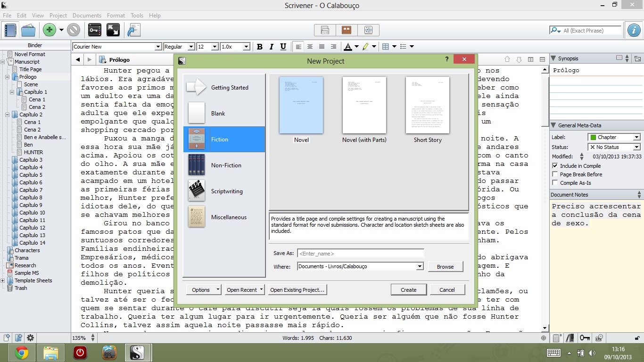Open the Inspector info icon

[x=634, y=30]
